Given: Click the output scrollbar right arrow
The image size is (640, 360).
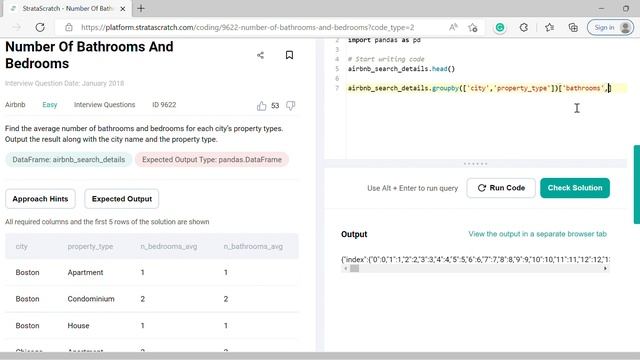Looking at the screenshot, I should [x=605, y=269].
